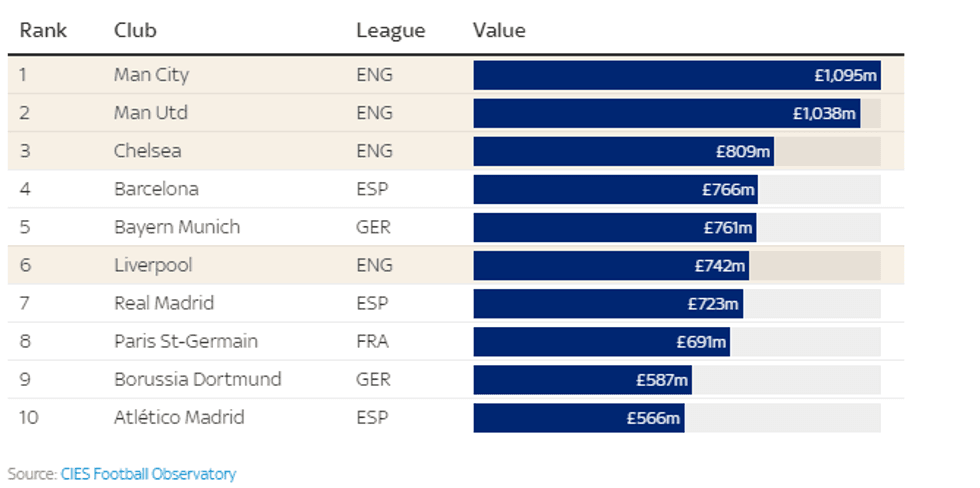The width and height of the screenshot is (980, 488).
Task: Click the Borussia Dortmund club name
Action: point(197,379)
